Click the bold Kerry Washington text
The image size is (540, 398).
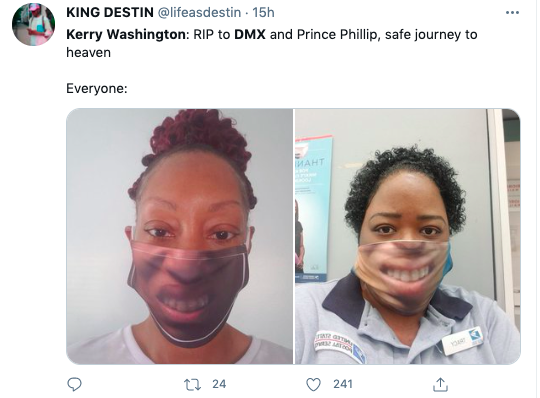pyautogui.click(x=127, y=34)
